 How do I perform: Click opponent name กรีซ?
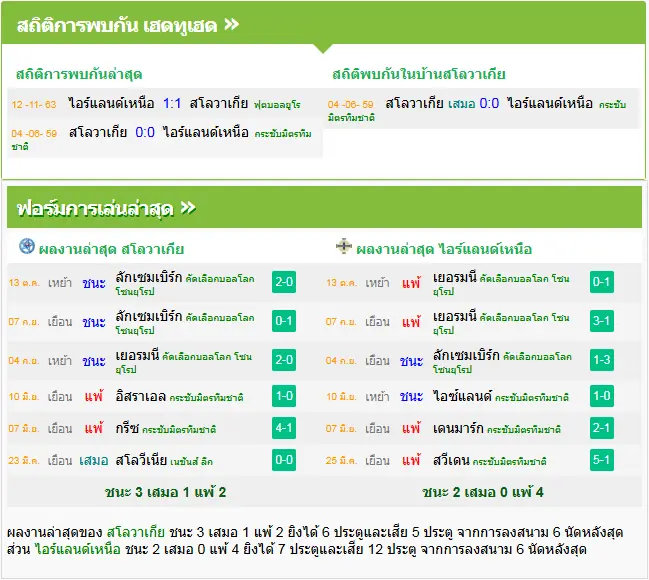[x=127, y=428]
